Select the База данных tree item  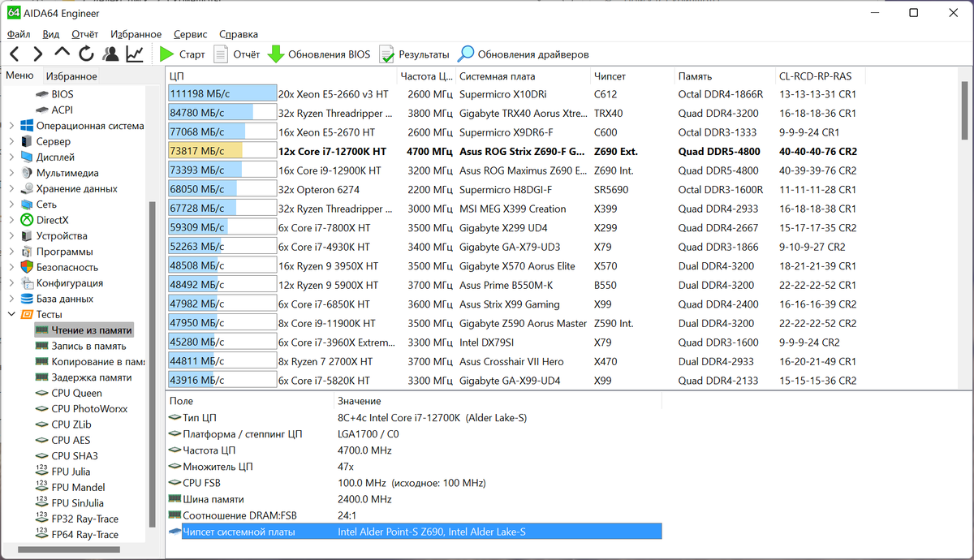65,299
